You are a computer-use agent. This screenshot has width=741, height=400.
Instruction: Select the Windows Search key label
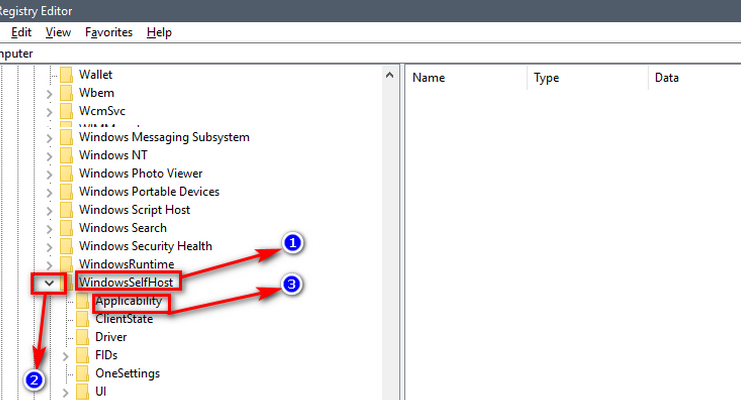(123, 228)
